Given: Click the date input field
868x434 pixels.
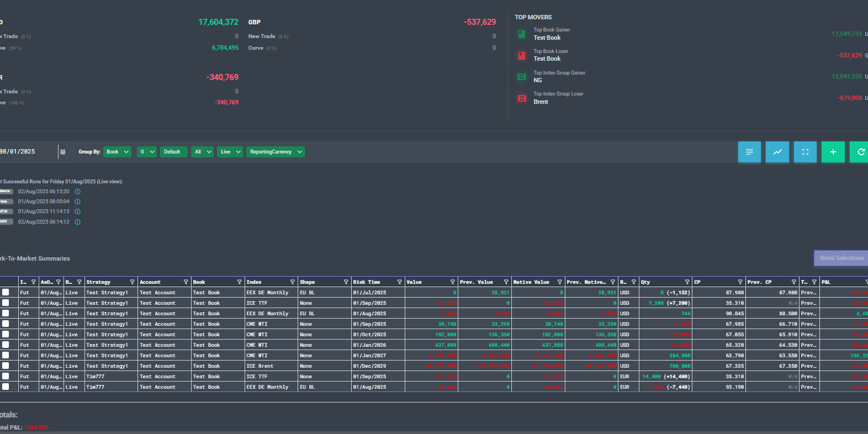Looking at the screenshot, I should pyautogui.click(x=28, y=152).
